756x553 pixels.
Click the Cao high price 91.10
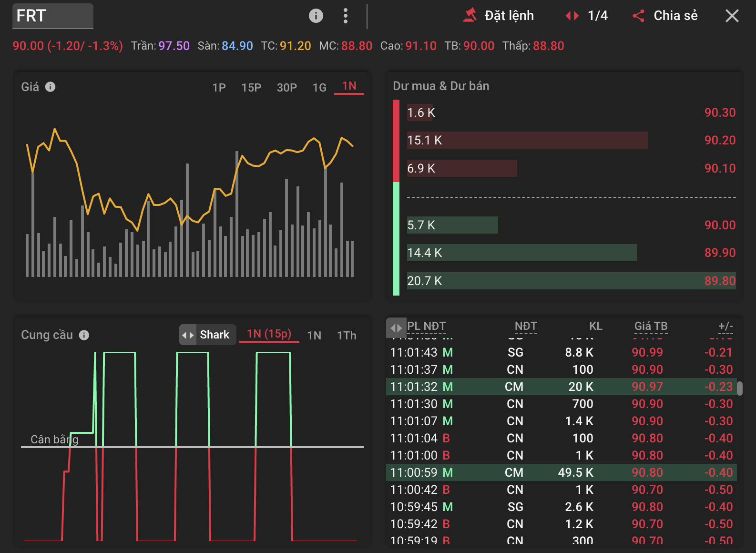point(421,46)
